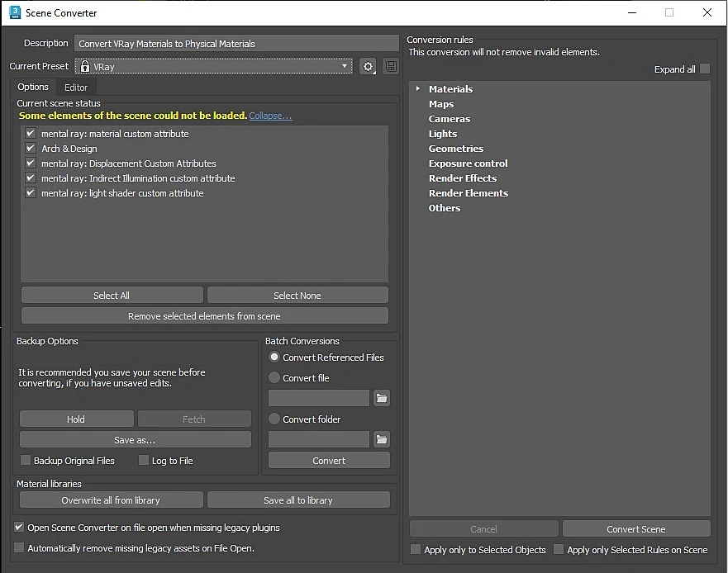728x573 pixels.
Task: Expand the Materials rules tree node
Action: pos(418,88)
